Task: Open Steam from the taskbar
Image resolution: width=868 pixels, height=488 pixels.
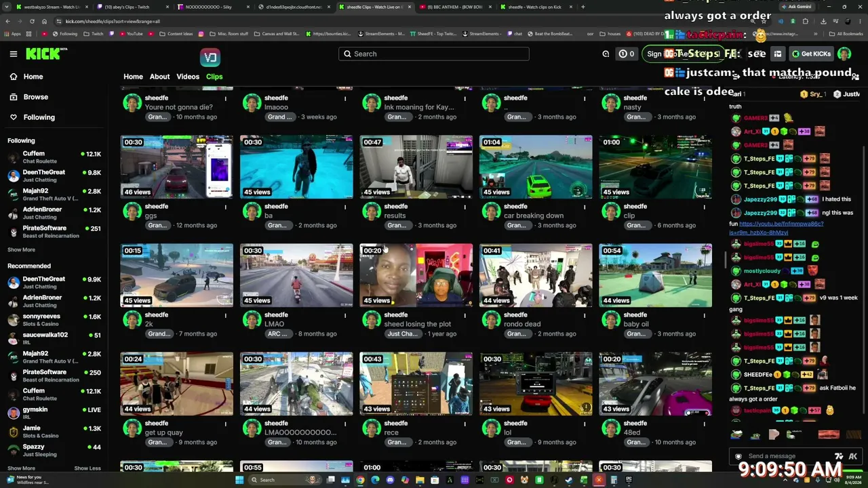Action: tap(569, 480)
